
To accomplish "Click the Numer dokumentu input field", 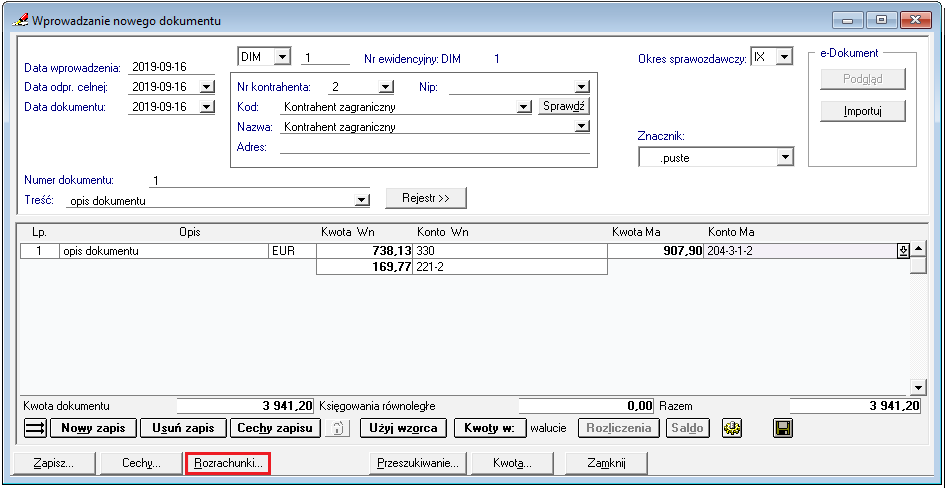I will [x=259, y=180].
